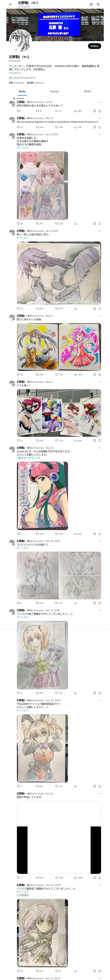Image resolution: width=110 pixels, height=980 pixels.
Task: Open more options on Aug 17 post
Action: point(99,316)
